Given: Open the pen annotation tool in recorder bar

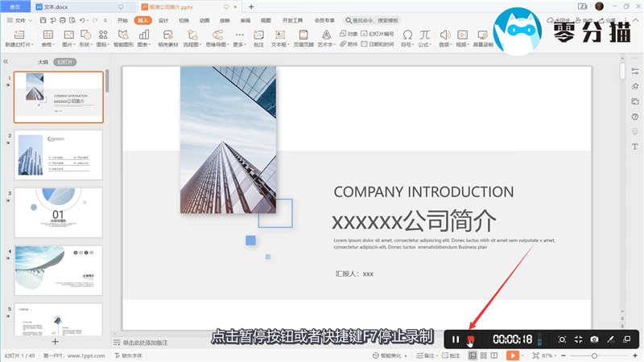Looking at the screenshot, I should coord(611,339).
